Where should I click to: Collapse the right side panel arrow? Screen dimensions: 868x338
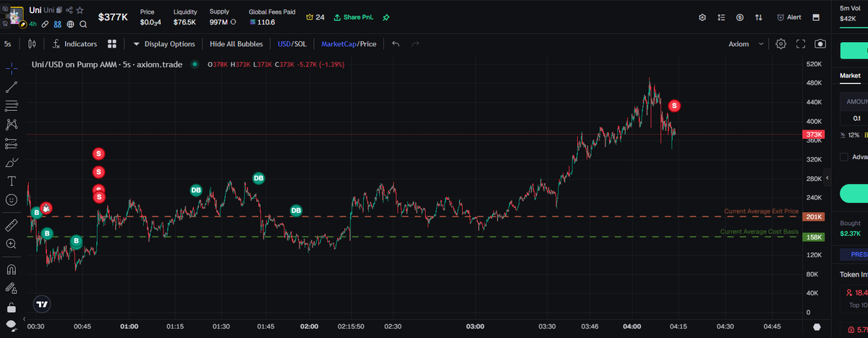pyautogui.click(x=827, y=177)
